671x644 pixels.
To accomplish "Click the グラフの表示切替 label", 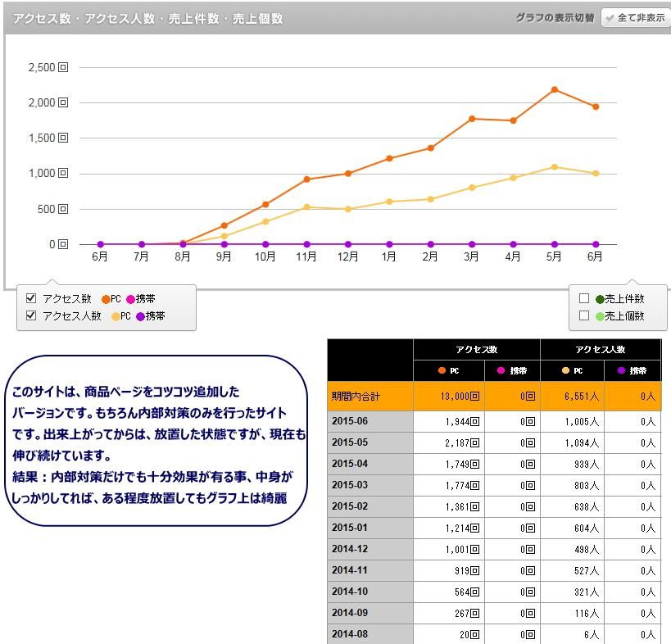I will tap(555, 17).
